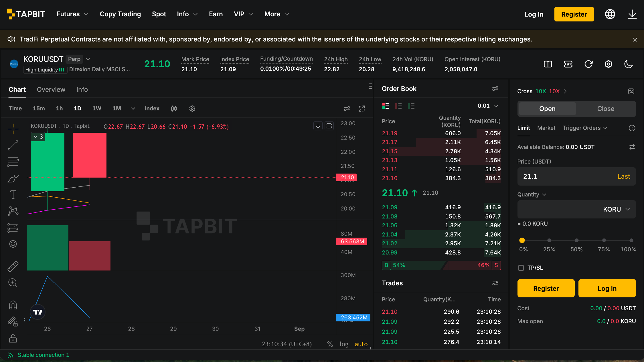The width and height of the screenshot is (644, 362).
Task: Show only sell orders in order book
Action: coord(398,106)
